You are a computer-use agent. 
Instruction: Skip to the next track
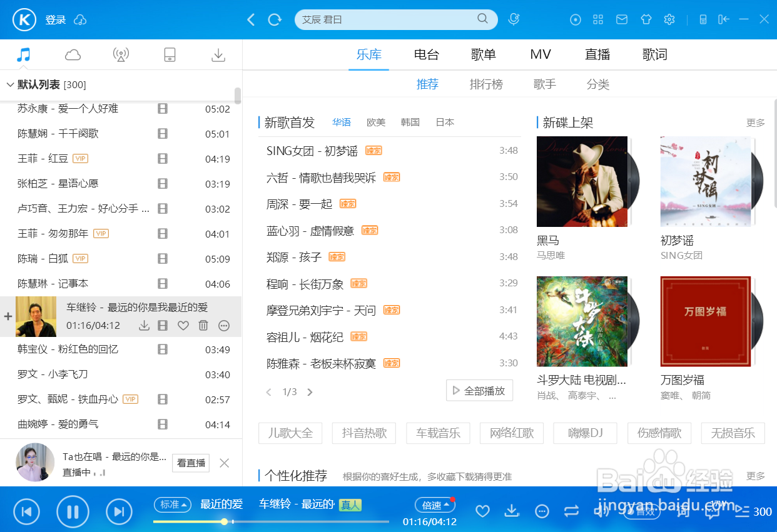(119, 512)
